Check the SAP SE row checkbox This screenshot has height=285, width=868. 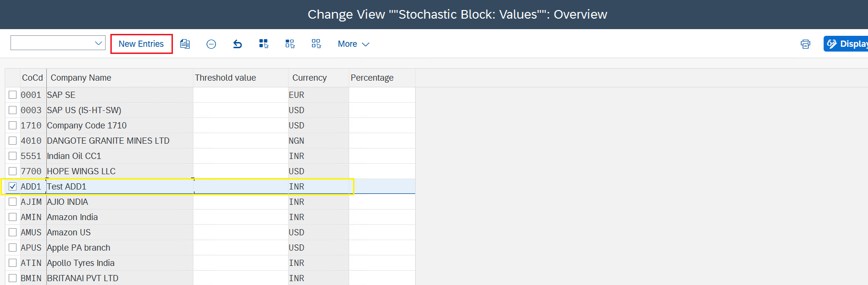(x=13, y=95)
